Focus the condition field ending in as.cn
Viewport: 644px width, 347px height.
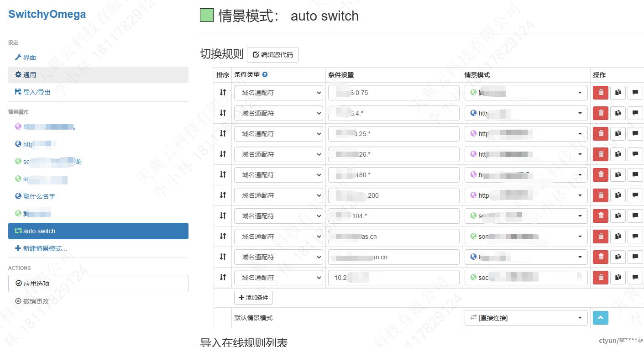pos(393,237)
